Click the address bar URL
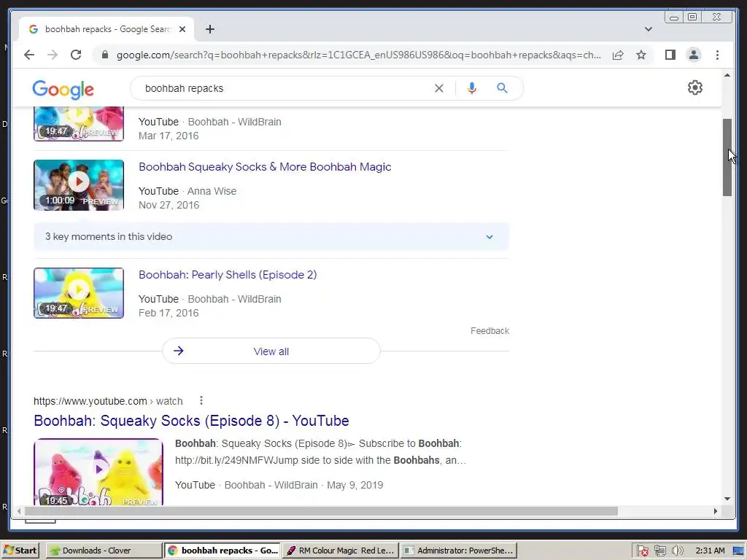 click(358, 55)
